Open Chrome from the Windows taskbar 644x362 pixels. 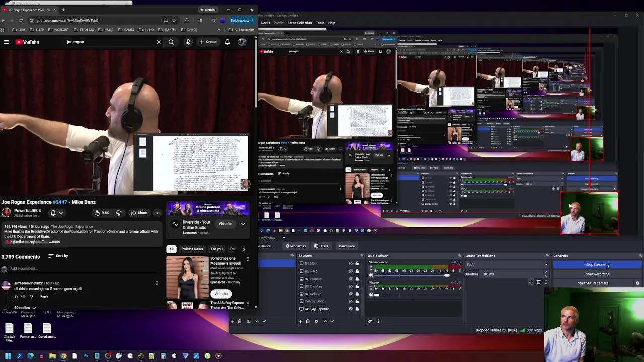tap(63, 356)
